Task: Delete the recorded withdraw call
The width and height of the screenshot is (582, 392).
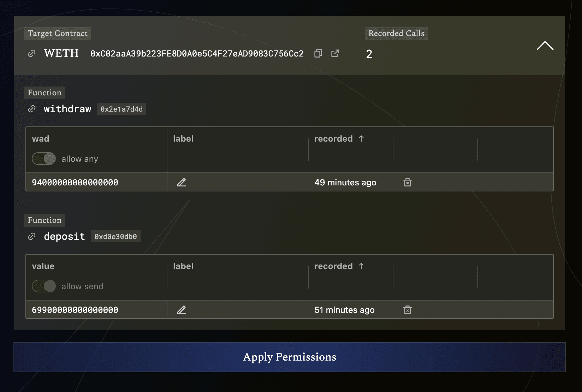Action: [408, 182]
